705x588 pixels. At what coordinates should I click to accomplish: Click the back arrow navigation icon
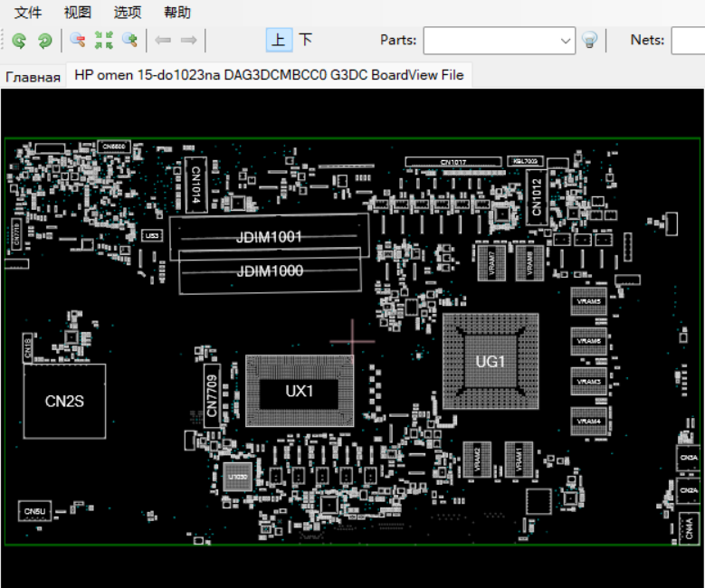(x=163, y=41)
